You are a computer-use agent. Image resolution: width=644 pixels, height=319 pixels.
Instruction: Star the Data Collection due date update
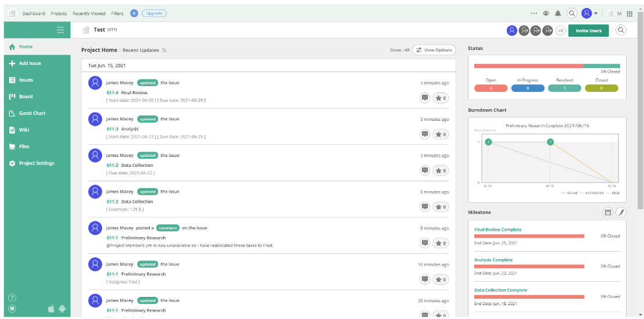(x=441, y=170)
